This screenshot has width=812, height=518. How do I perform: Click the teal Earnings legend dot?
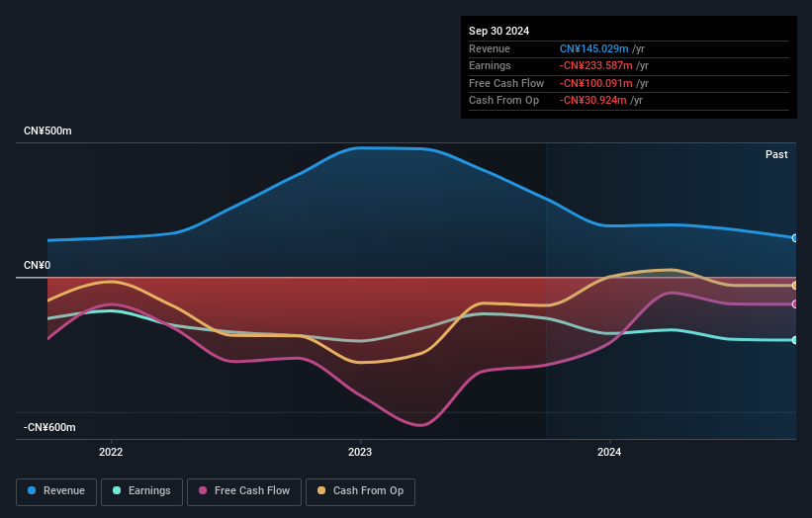tap(117, 490)
